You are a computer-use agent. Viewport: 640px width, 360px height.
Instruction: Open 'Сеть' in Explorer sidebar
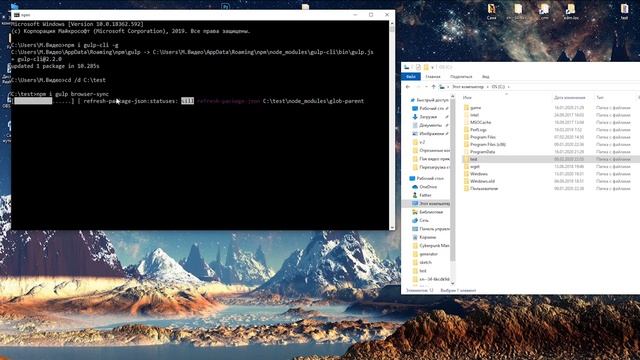(424, 220)
